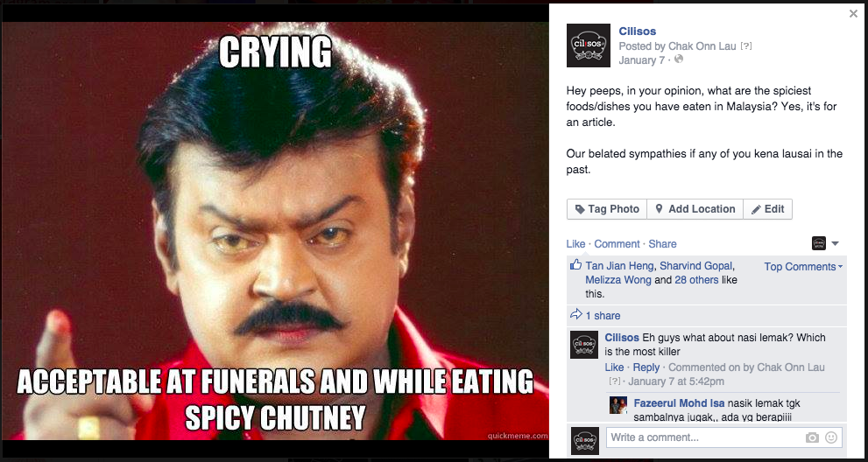Expand the post-as identity dropdown arrow
Viewport: 868px width, 462px height.
coord(836,243)
